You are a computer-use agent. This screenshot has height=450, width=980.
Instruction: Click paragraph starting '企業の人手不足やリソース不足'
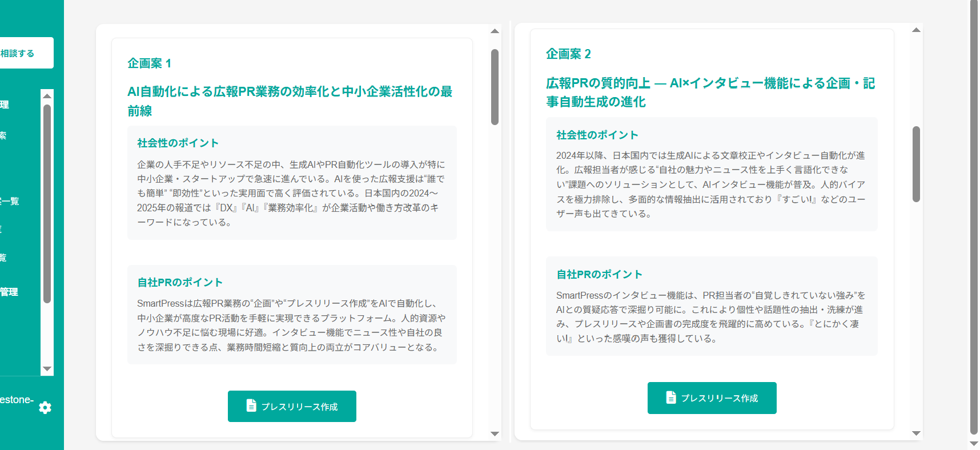291,194
